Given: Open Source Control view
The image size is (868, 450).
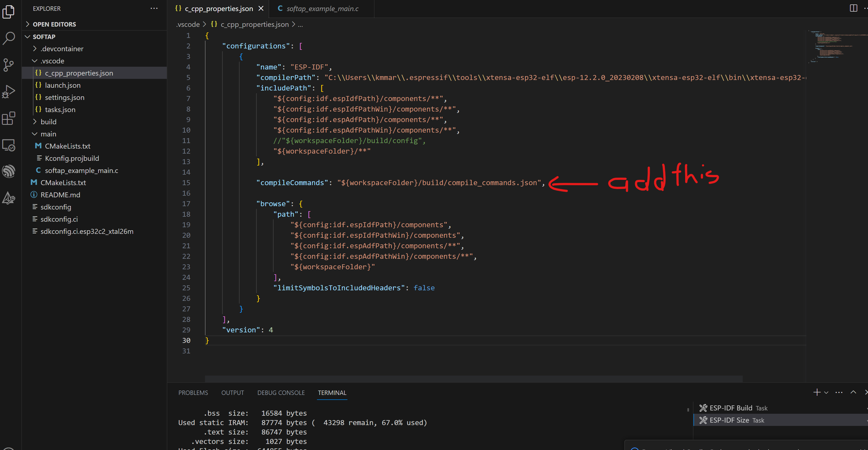Looking at the screenshot, I should coord(8,65).
